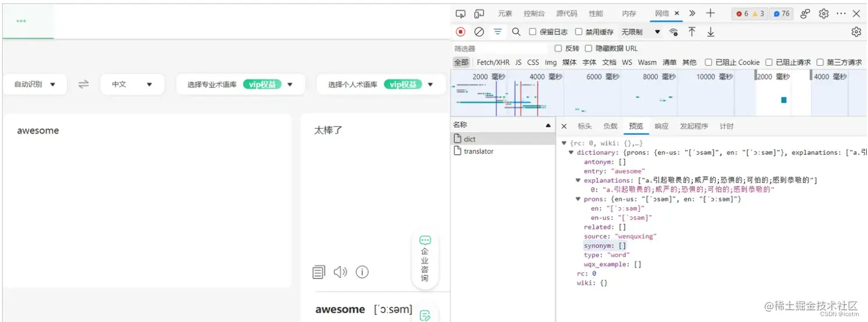The width and height of the screenshot is (868, 322).
Task: Close the request details pane X
Action: tap(564, 127)
